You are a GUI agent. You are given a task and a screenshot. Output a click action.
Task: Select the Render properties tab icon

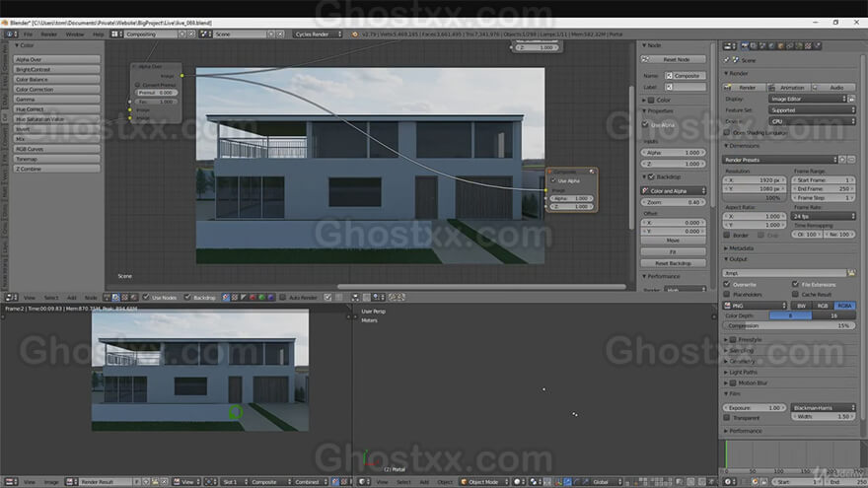[x=745, y=46]
